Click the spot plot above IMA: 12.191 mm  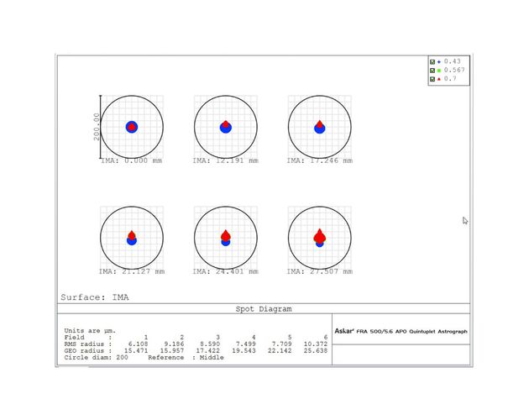click(226, 127)
